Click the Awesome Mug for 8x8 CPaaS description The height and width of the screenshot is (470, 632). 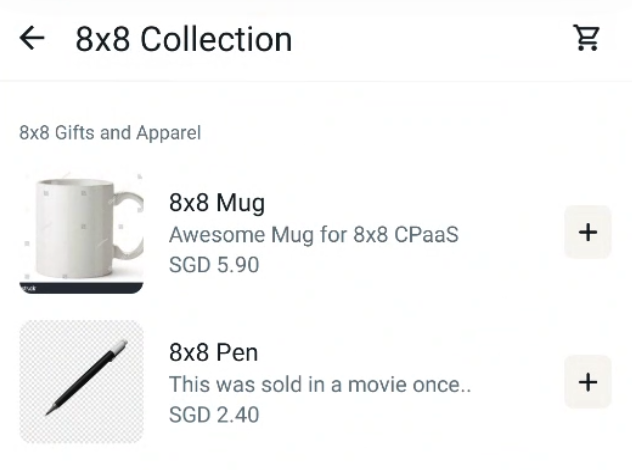click(313, 235)
